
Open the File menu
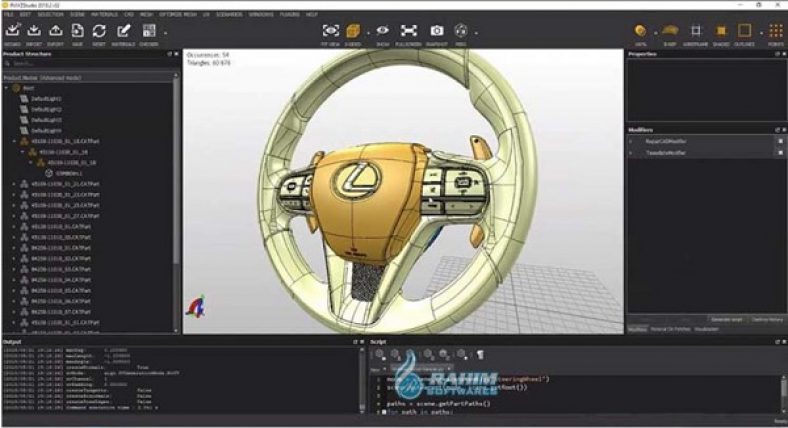click(x=9, y=15)
